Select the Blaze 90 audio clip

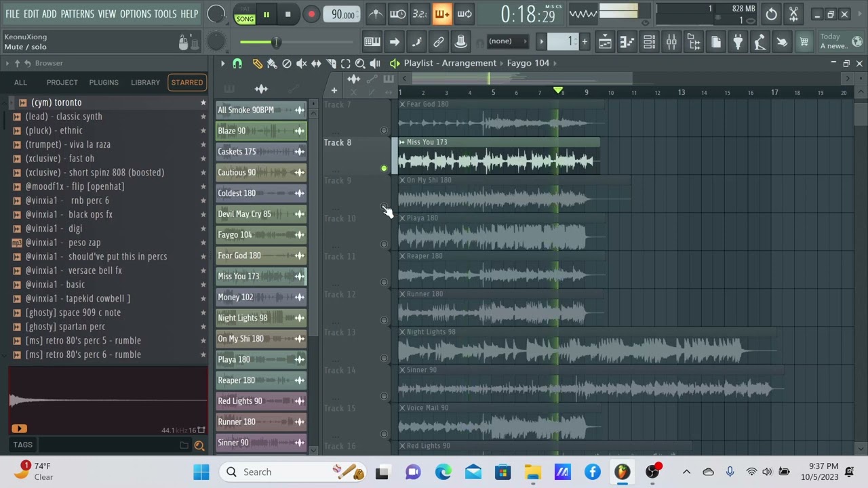(x=261, y=131)
